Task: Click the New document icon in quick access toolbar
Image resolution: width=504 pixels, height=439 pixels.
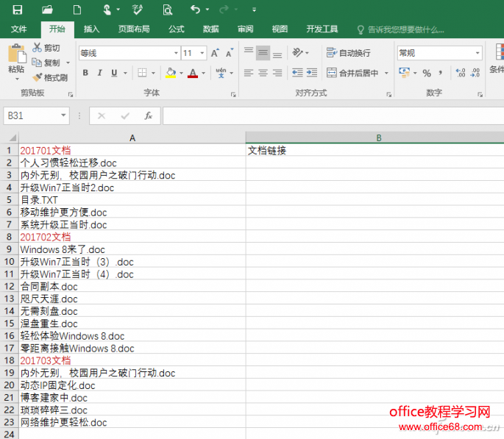Action: pyautogui.click(x=77, y=10)
